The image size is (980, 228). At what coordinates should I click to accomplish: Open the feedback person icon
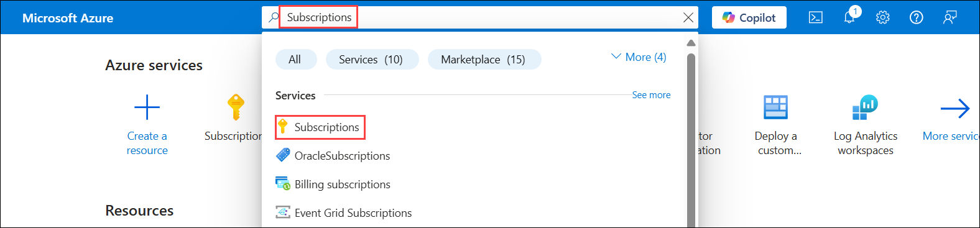tap(950, 17)
